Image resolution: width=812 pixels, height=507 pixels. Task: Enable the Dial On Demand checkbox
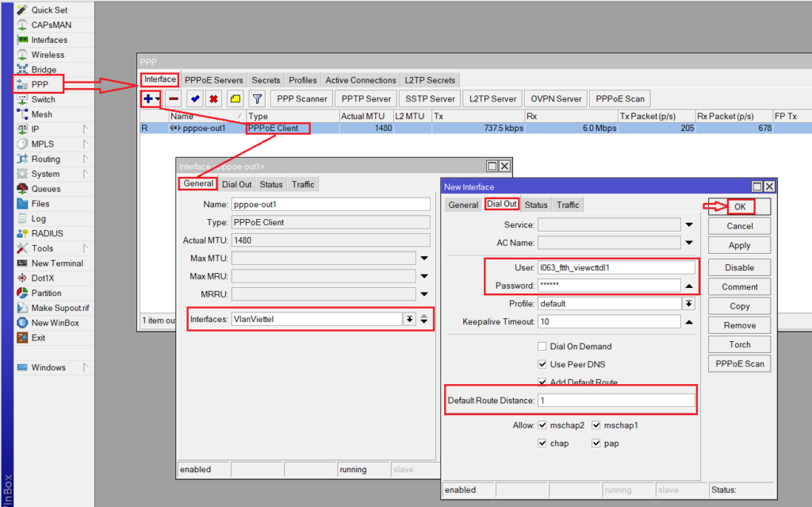coord(542,347)
